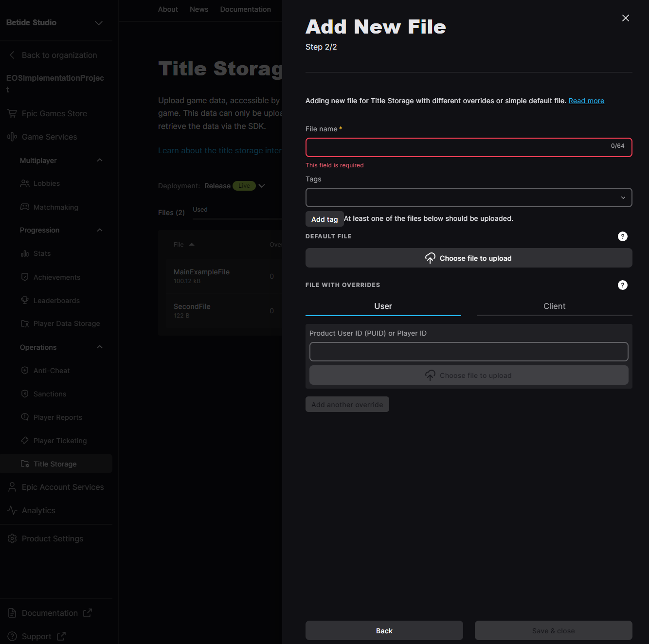Select the Lobbies icon in sidebar
This screenshot has height=644, width=649.
click(x=25, y=183)
